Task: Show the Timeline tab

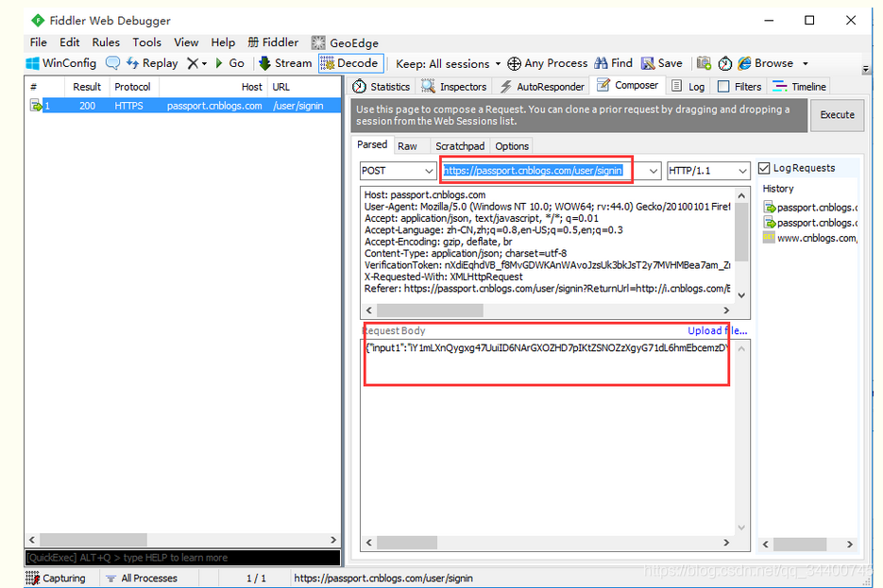Action: (799, 87)
